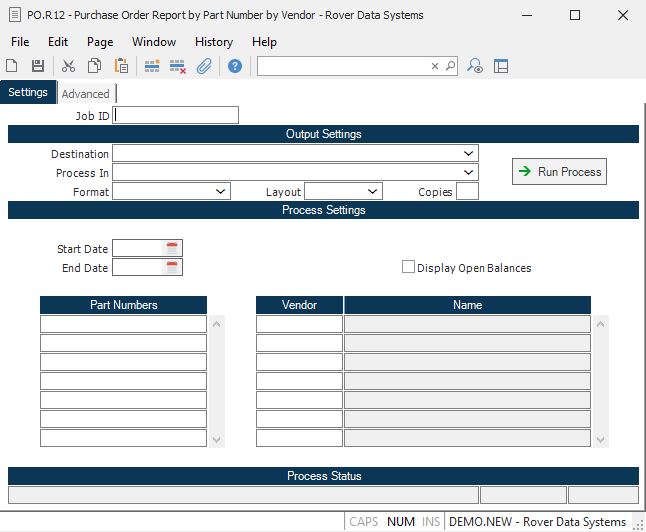
Task: Click the Job ID input field
Action: click(x=177, y=116)
